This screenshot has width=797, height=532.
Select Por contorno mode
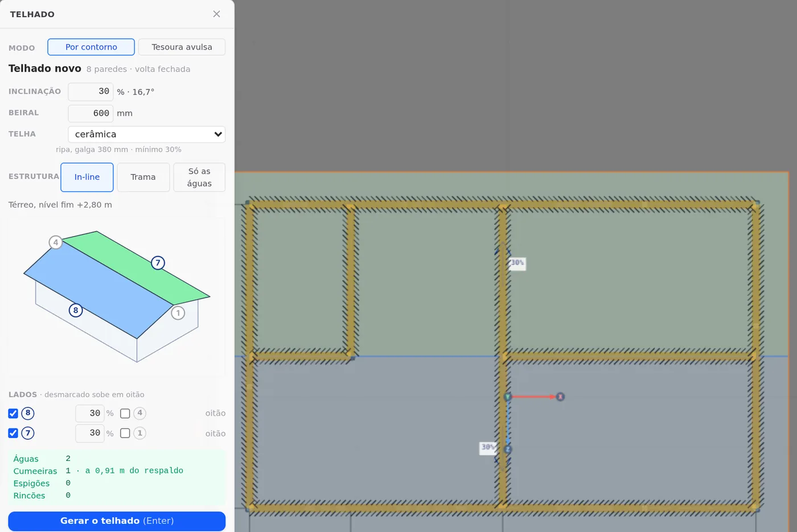(x=91, y=47)
